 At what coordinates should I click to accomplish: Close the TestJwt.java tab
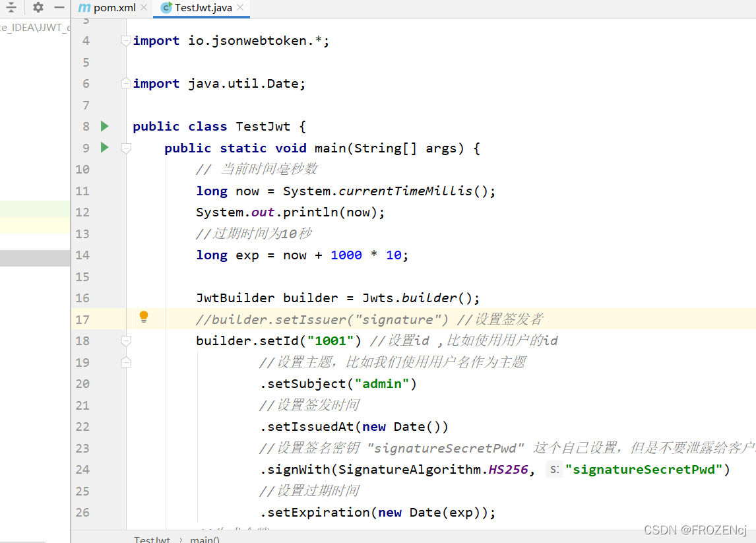[240, 8]
